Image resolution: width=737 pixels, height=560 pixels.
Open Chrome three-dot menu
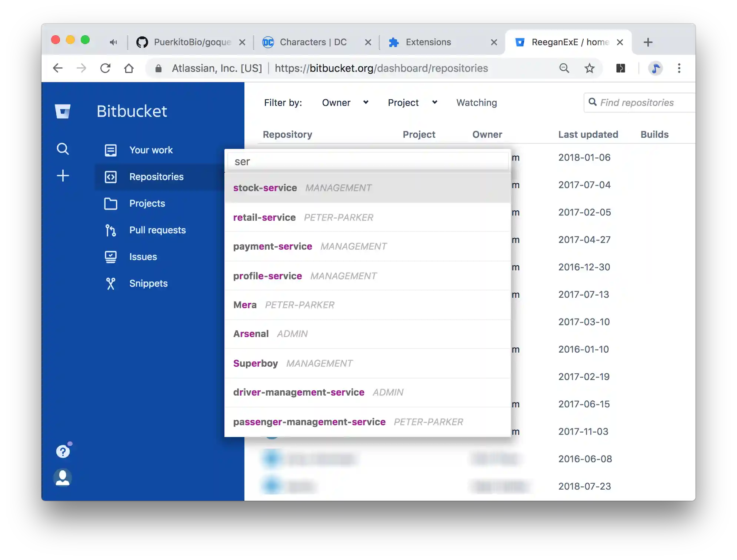[679, 68]
